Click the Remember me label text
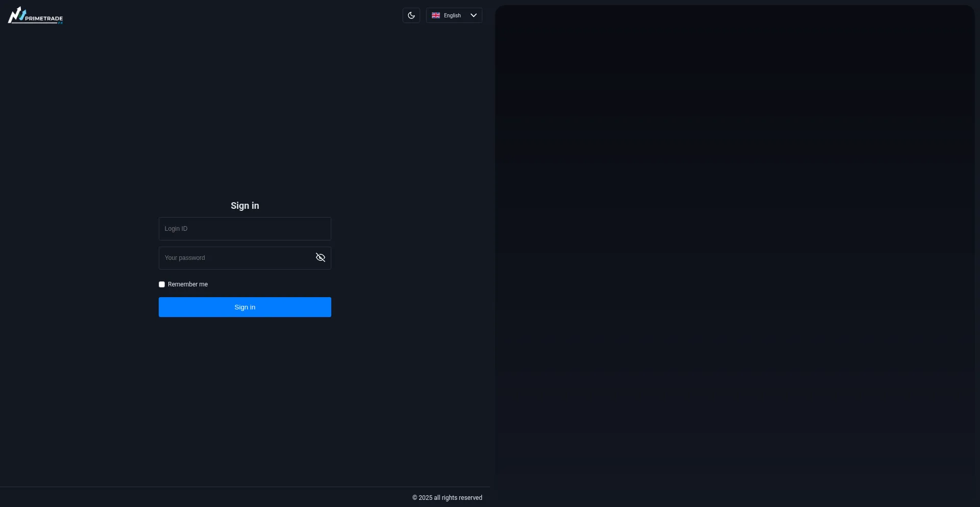Image resolution: width=980 pixels, height=507 pixels. click(187, 284)
